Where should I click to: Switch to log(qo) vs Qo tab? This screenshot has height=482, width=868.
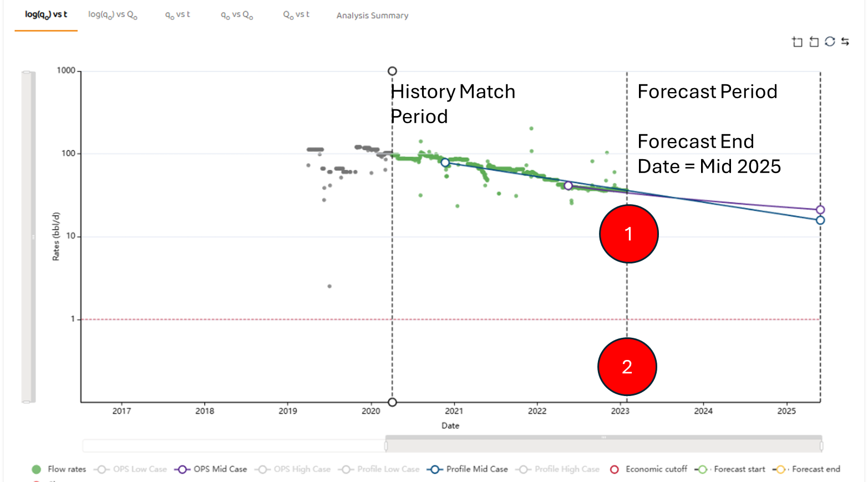pyautogui.click(x=113, y=15)
